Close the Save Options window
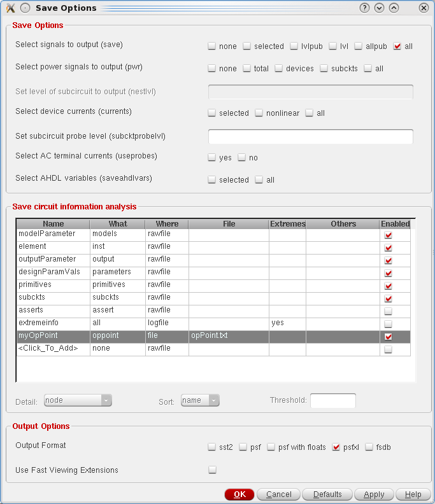 click(x=424, y=8)
